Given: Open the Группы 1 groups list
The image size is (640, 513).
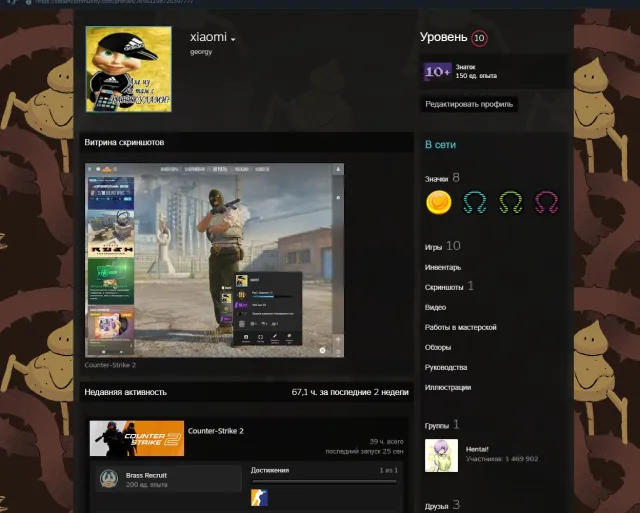Looking at the screenshot, I should tap(442, 425).
